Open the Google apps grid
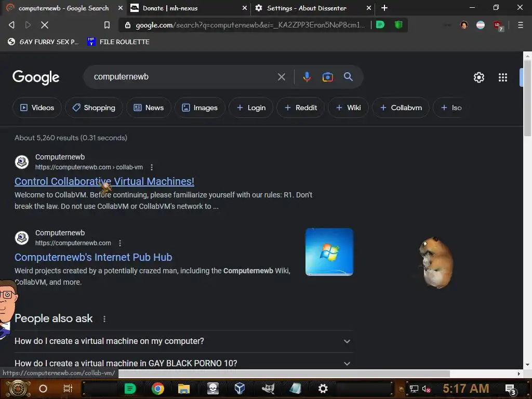 [503, 77]
